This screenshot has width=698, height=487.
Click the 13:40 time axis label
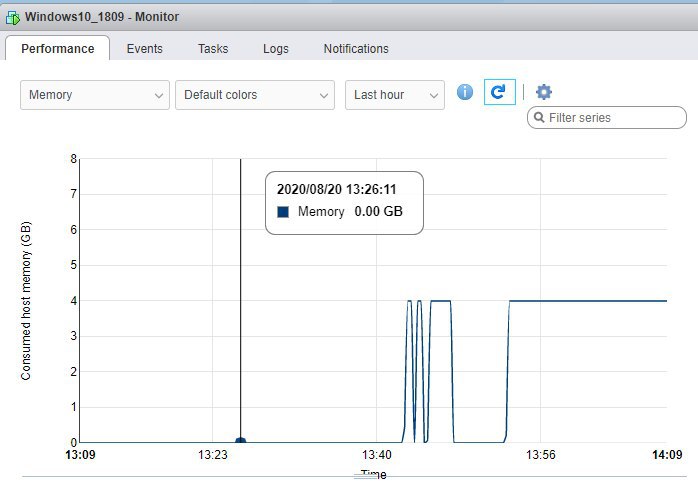pyautogui.click(x=377, y=455)
